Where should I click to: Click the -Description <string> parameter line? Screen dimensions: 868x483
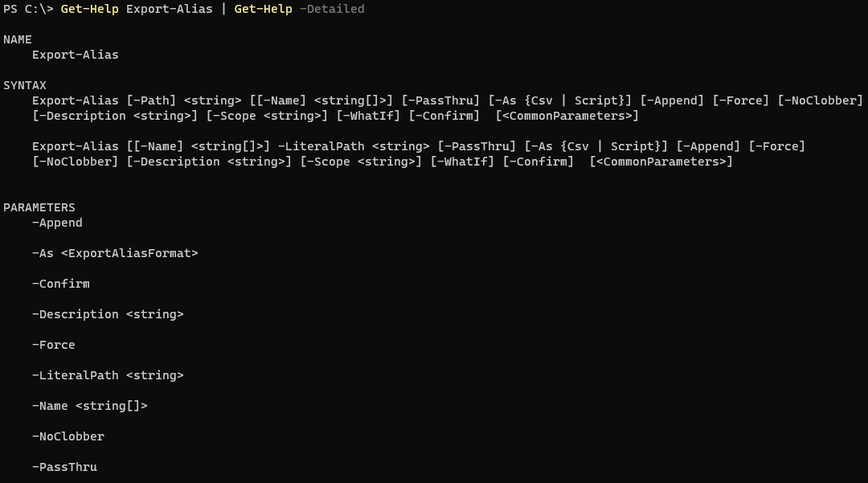108,314
